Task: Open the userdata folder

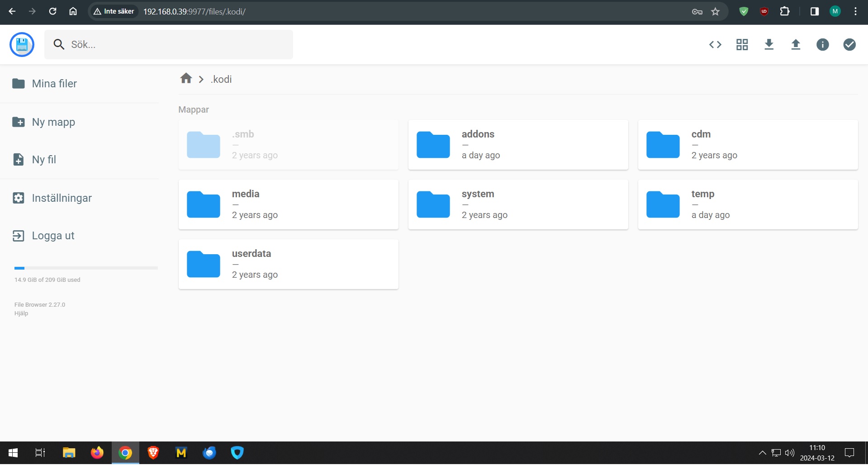Action: [288, 264]
